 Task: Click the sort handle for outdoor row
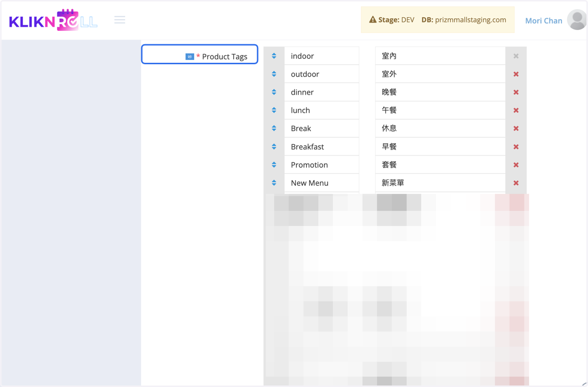(x=274, y=74)
